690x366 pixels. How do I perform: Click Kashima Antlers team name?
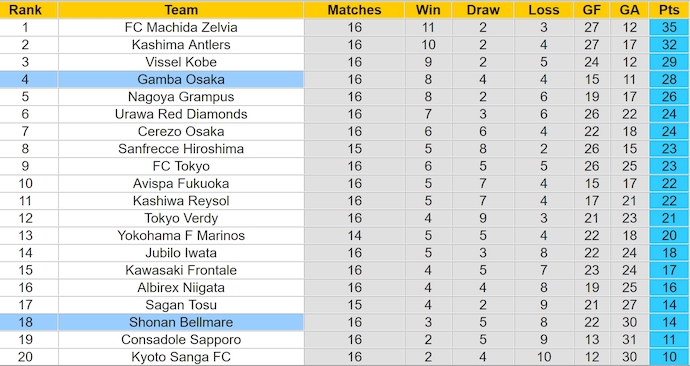[181, 44]
